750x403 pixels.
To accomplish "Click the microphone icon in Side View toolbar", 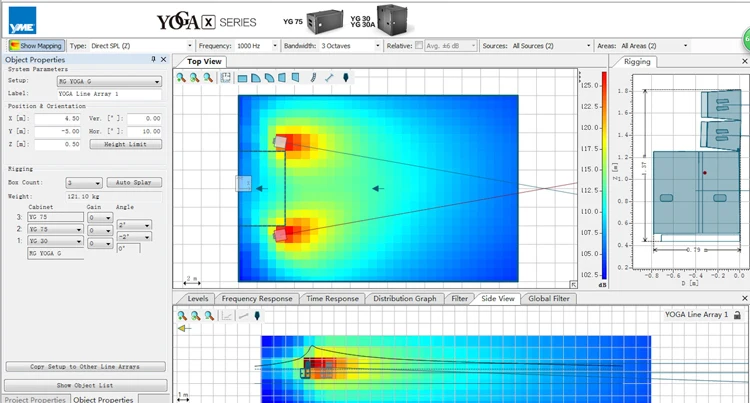I will pos(257,316).
